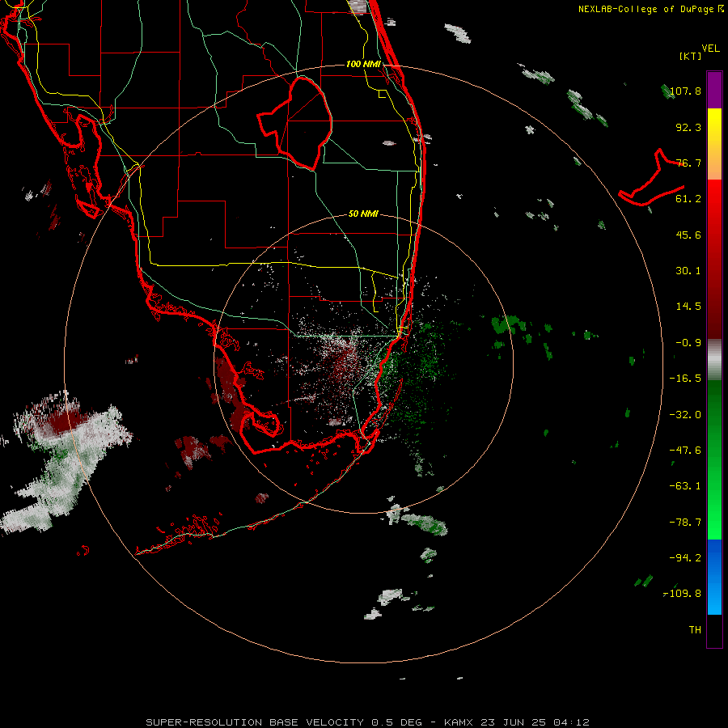Click the 76.7 legend value
Screen dimensions: 728x728
click(688, 163)
